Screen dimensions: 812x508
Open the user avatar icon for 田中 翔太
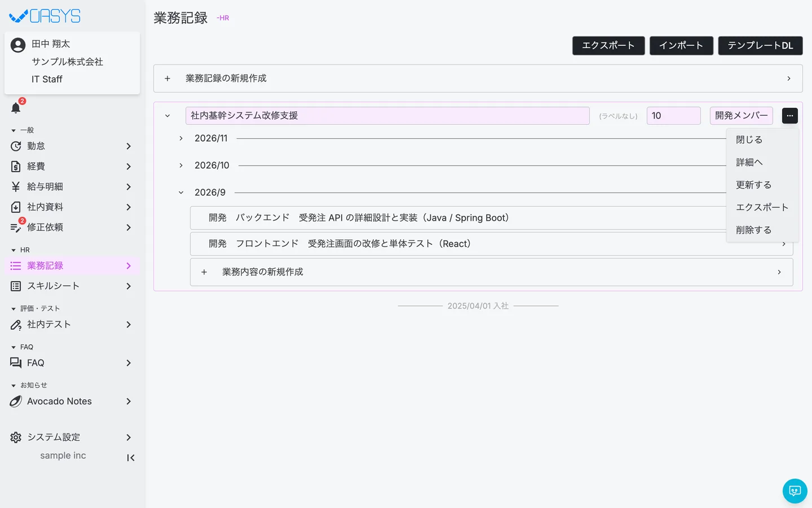[18, 45]
